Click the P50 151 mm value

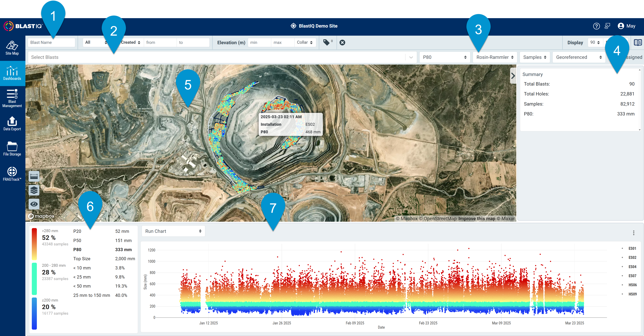point(123,241)
